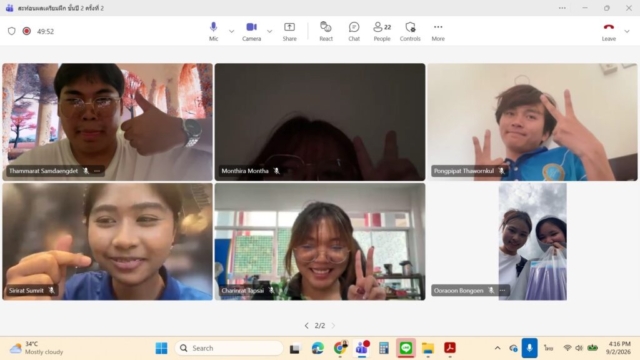Open the clock and calendar flyout
Screen dimensions: 640x360
tap(619, 348)
